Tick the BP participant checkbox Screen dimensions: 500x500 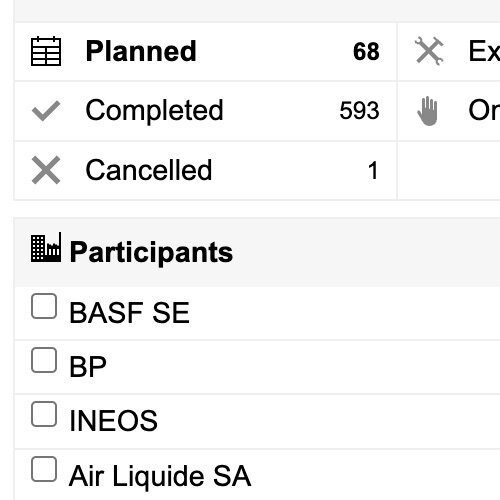click(x=44, y=360)
